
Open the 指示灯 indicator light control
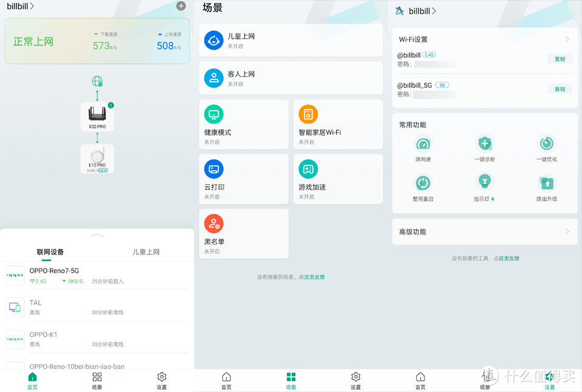[x=484, y=186]
